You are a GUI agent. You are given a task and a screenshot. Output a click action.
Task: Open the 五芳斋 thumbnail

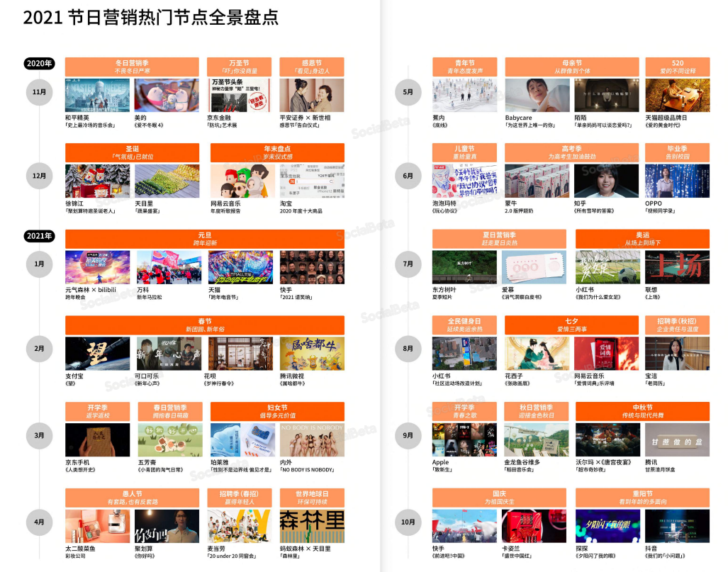click(x=170, y=440)
